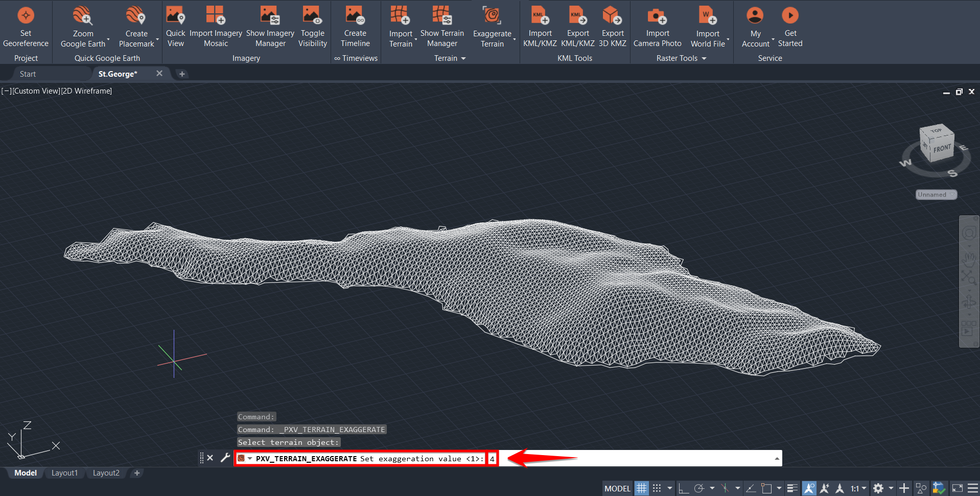Select the Pan hand tool
Screen dimensions: 980x496
coord(969,259)
